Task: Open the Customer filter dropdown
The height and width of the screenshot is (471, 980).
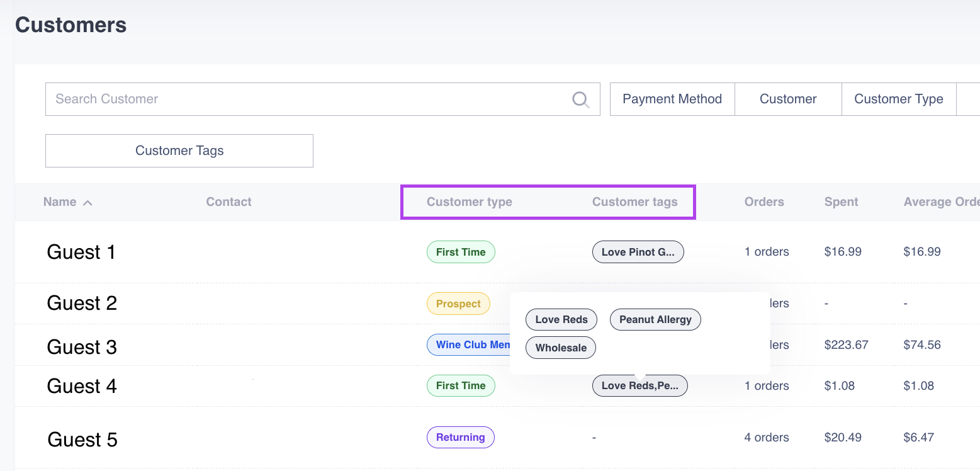Action: coord(787,99)
